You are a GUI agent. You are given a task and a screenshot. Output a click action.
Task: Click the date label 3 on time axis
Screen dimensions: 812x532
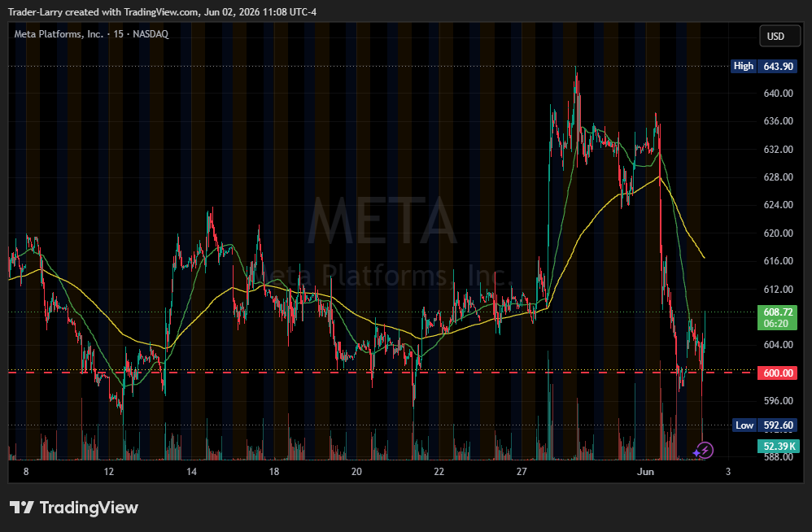coord(728,472)
